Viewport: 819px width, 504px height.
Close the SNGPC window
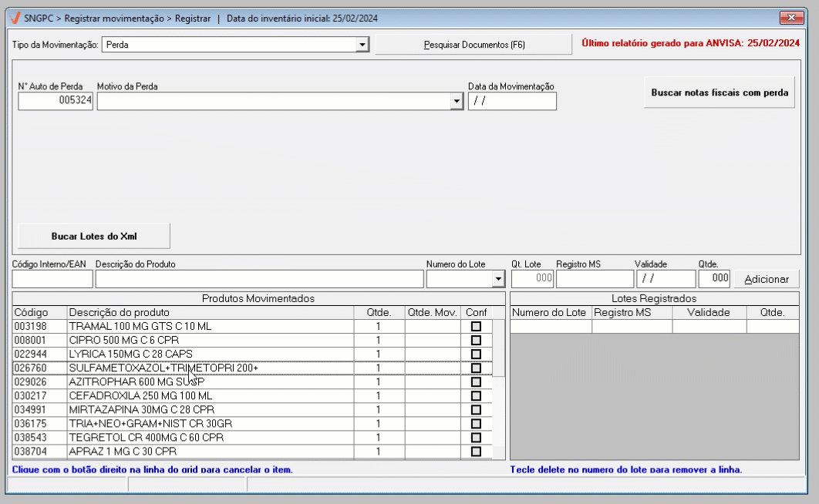791,18
